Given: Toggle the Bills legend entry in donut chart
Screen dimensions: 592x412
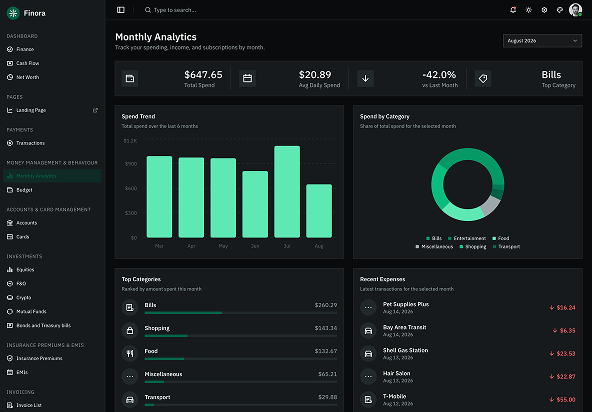Looking at the screenshot, I should (x=433, y=238).
